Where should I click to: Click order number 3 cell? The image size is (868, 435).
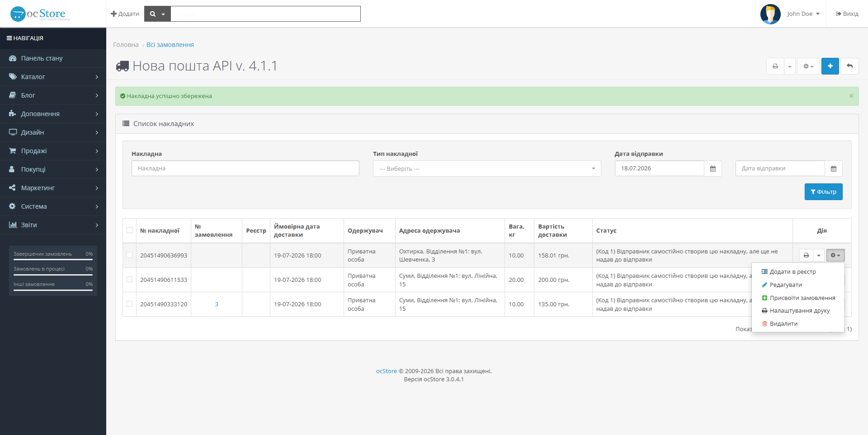[x=217, y=304]
